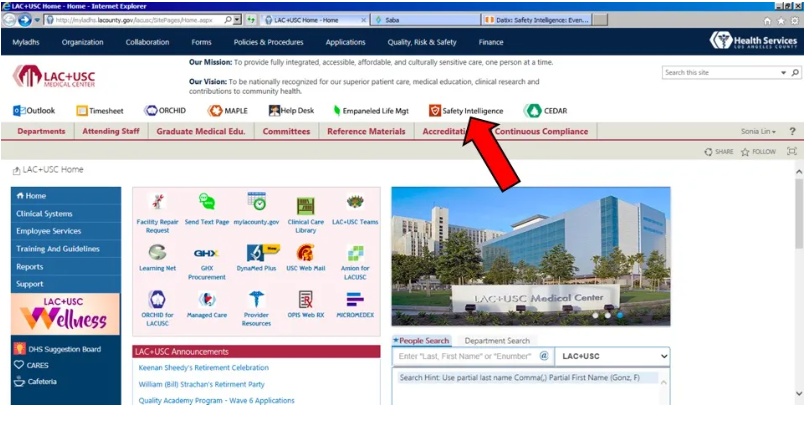The image size is (807, 432).
Task: Open USC Web Mail icon
Action: click(x=306, y=252)
